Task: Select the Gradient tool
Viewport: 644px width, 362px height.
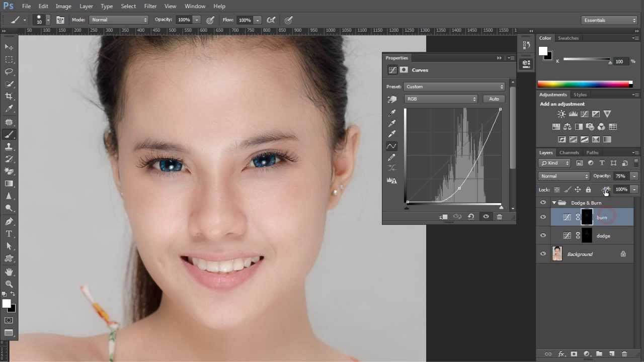Action: coord(9,184)
